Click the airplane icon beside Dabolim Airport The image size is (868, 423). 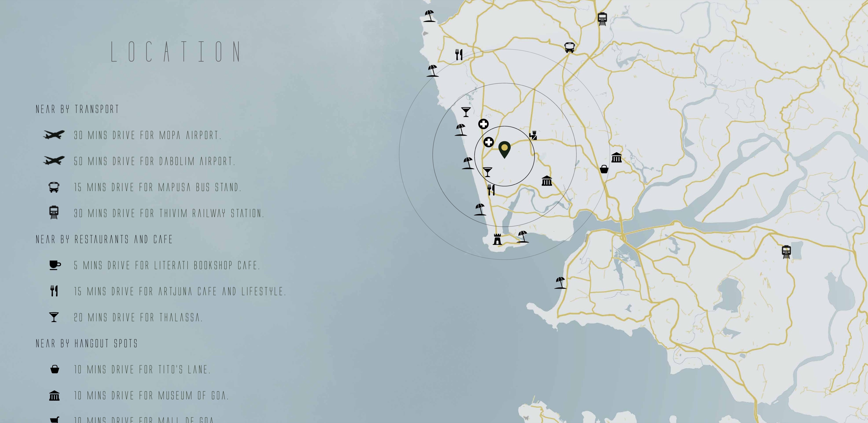pyautogui.click(x=54, y=161)
